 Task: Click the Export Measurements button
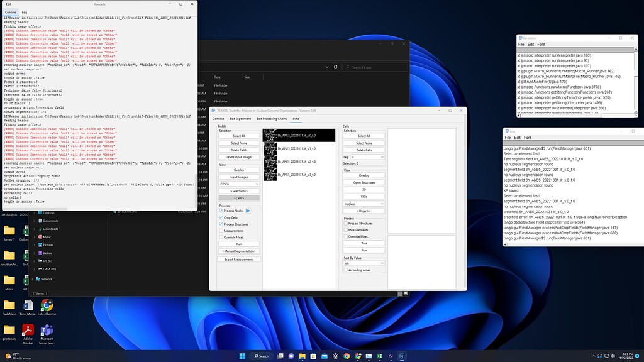[x=239, y=260]
